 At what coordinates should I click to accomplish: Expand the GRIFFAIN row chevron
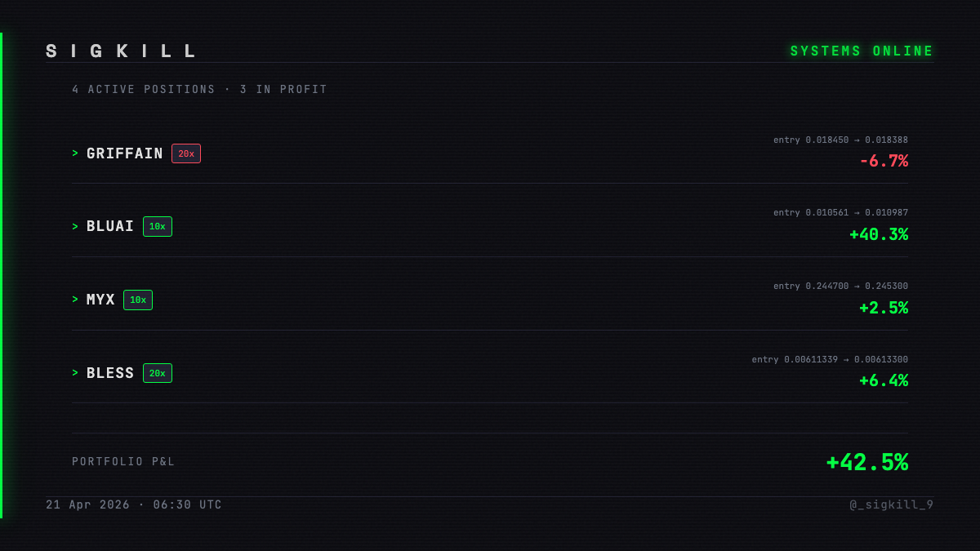coord(75,153)
